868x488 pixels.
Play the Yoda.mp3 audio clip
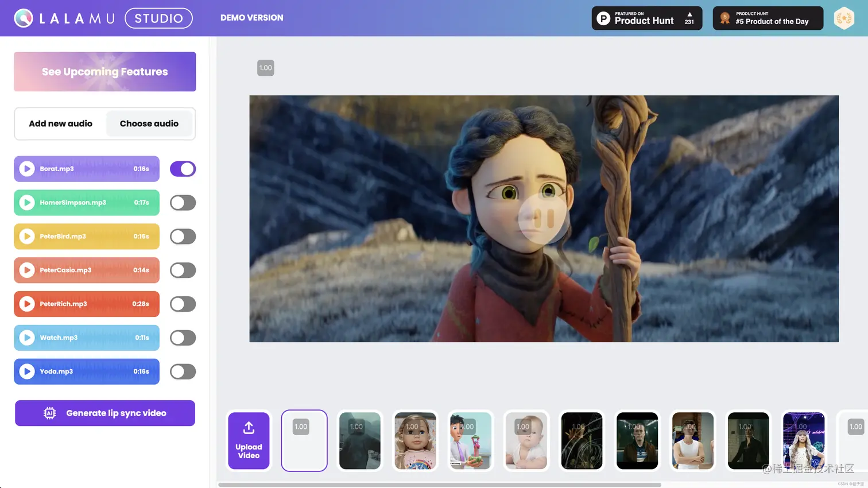[x=27, y=371]
